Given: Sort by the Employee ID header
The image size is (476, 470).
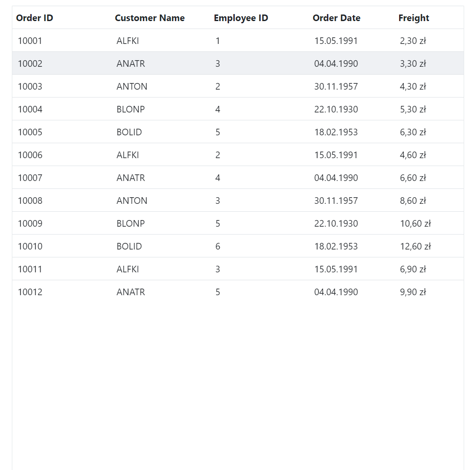Looking at the screenshot, I should [x=241, y=18].
